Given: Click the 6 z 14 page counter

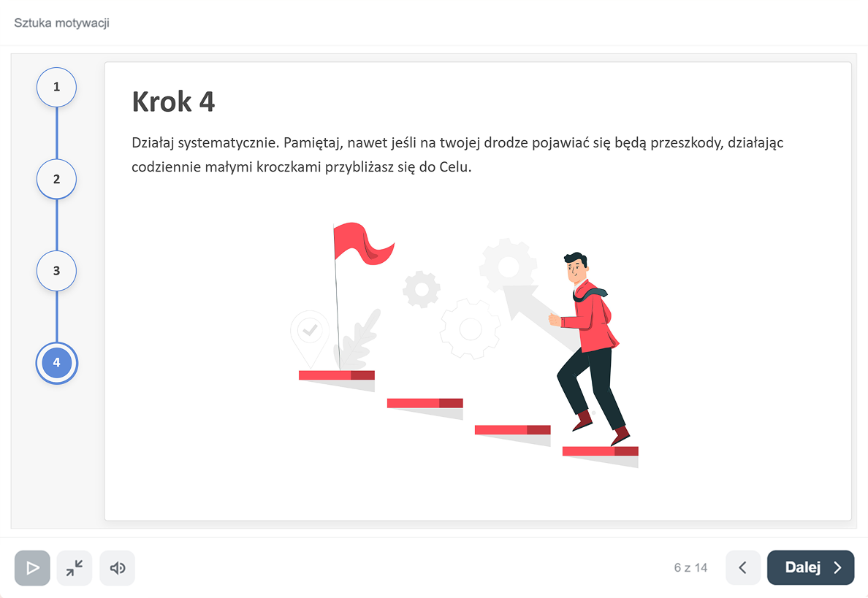Looking at the screenshot, I should coord(690,567).
